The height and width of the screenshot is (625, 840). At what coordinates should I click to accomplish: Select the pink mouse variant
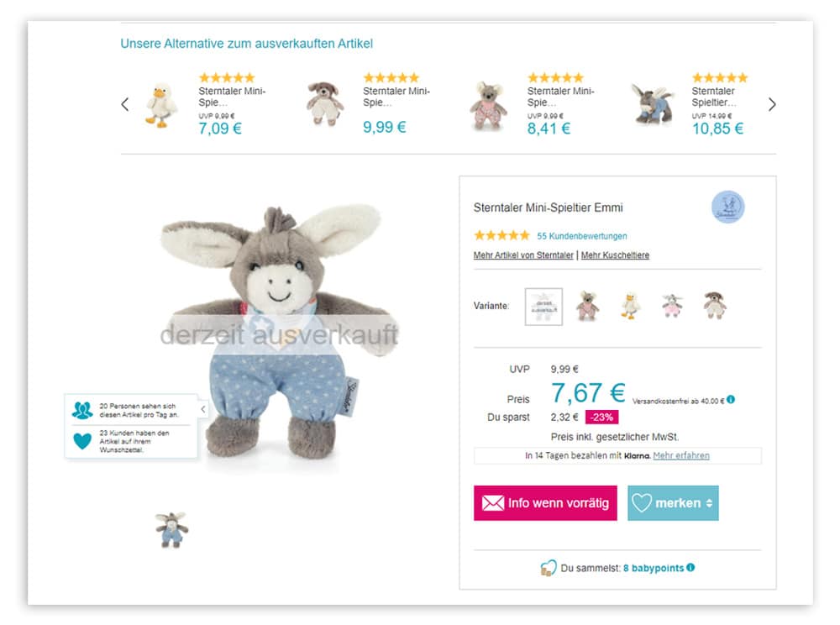tap(587, 306)
